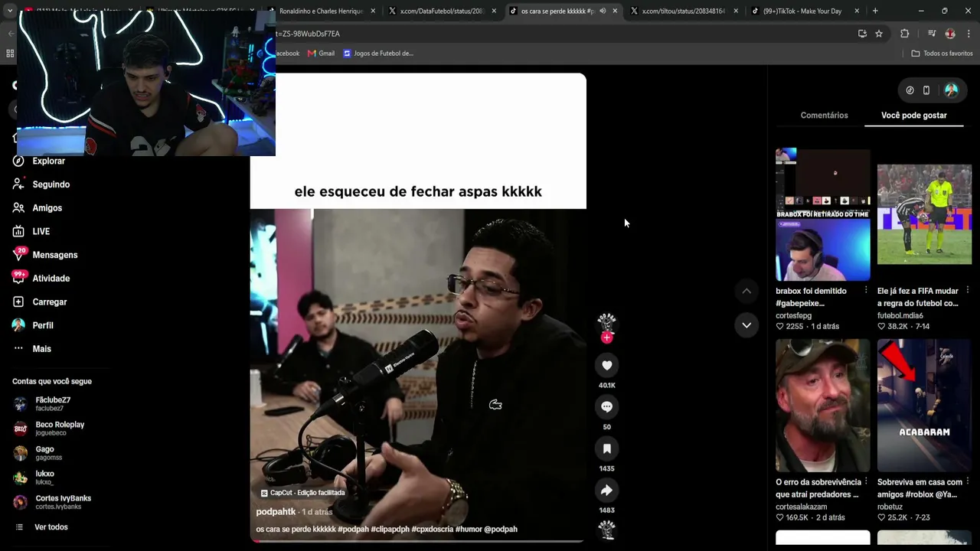The height and width of the screenshot is (551, 980).
Task: Share the podpahtk video
Action: tap(606, 491)
